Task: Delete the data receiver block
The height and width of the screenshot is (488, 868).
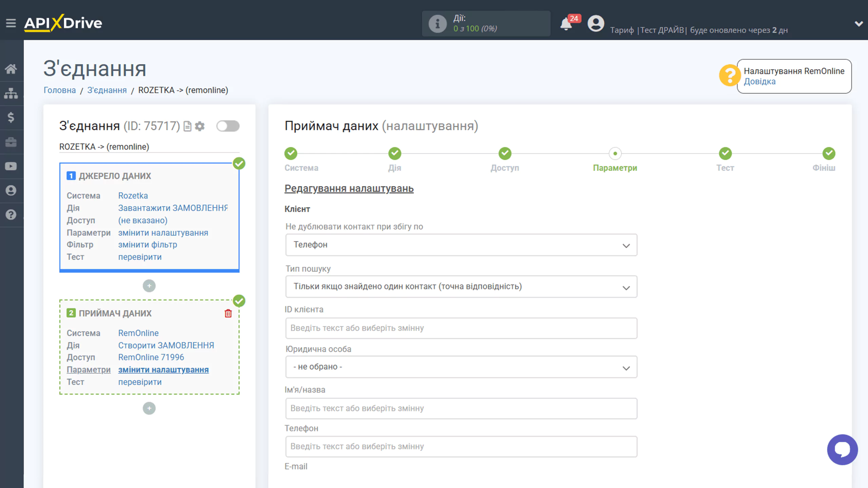Action: (x=228, y=313)
